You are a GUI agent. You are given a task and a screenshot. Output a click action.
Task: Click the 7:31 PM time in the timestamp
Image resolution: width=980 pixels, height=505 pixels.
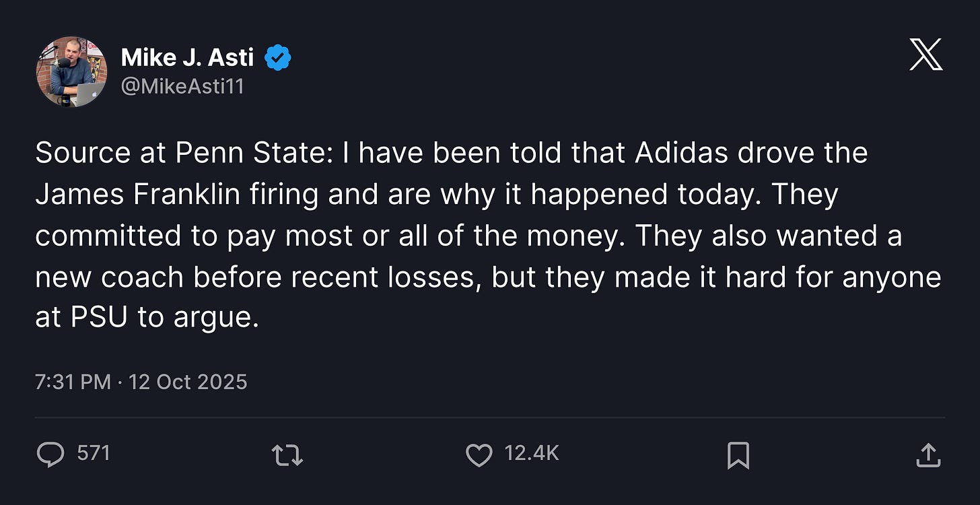[x=73, y=382]
